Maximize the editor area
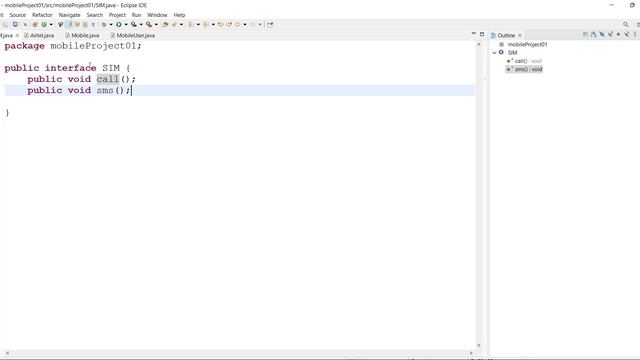640x360 pixels. [482, 34]
